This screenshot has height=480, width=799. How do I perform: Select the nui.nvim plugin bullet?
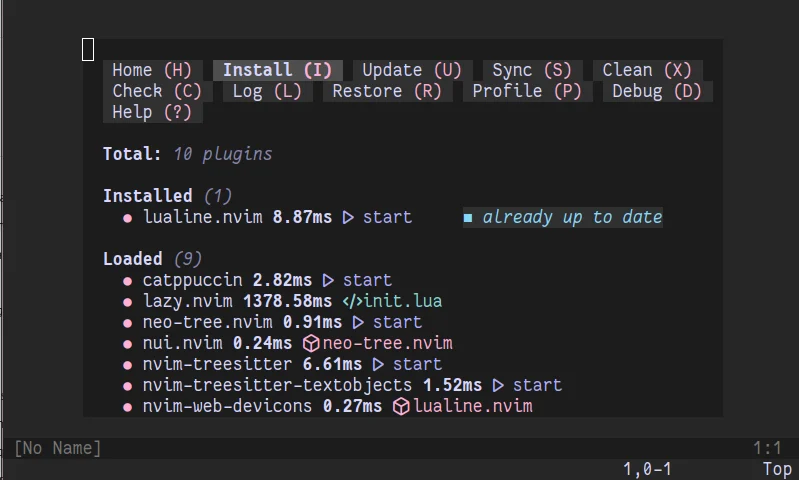[128, 344]
